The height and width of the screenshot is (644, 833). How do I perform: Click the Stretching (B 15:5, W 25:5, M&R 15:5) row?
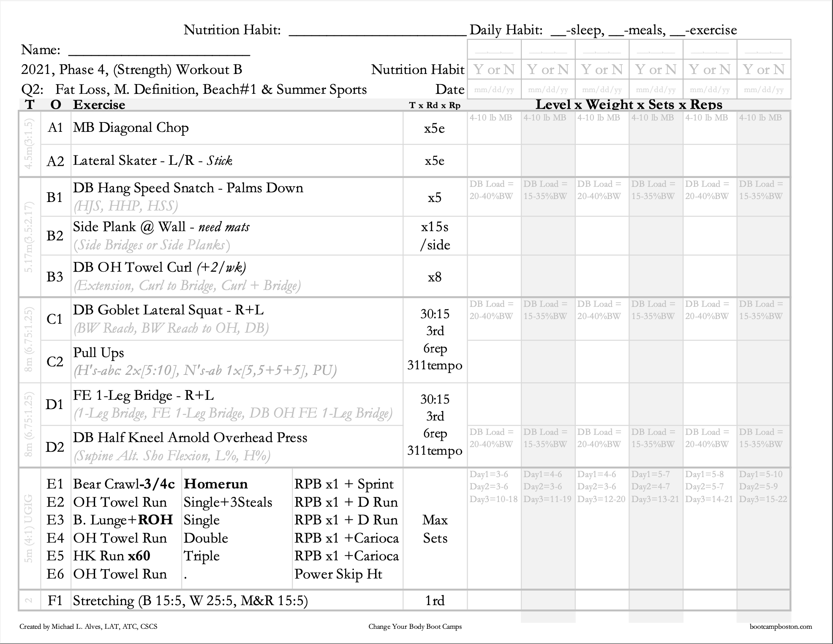tap(191, 601)
